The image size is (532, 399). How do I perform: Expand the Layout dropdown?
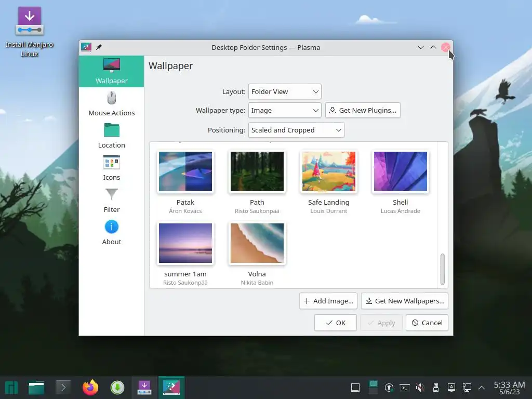pyautogui.click(x=285, y=91)
